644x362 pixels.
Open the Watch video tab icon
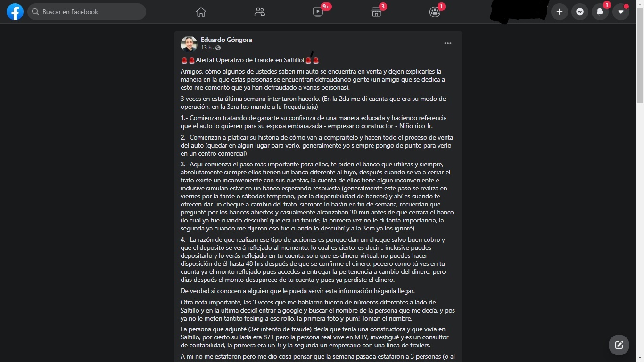(x=318, y=12)
